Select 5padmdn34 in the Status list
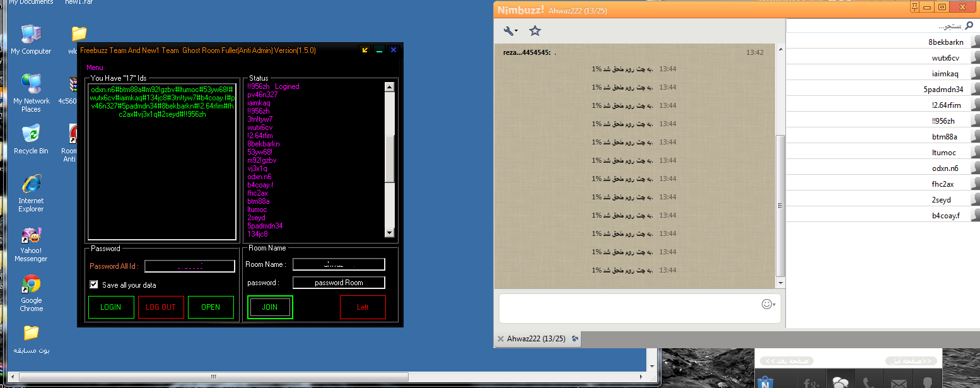Image resolution: width=980 pixels, height=388 pixels. tap(265, 226)
